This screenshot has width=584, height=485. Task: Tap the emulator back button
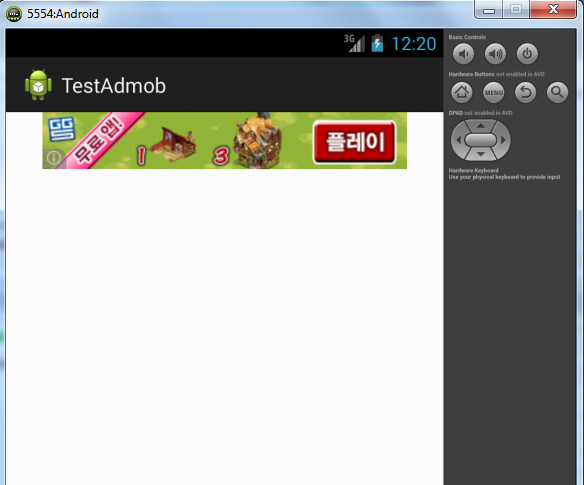coord(526,92)
